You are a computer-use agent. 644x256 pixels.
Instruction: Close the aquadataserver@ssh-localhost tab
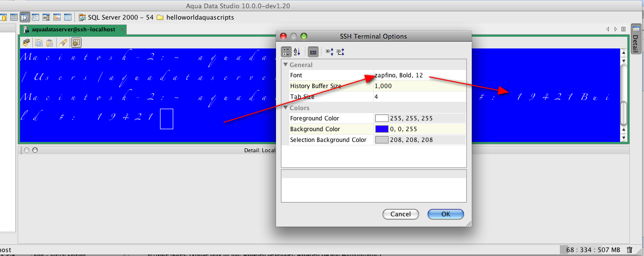tap(122, 29)
